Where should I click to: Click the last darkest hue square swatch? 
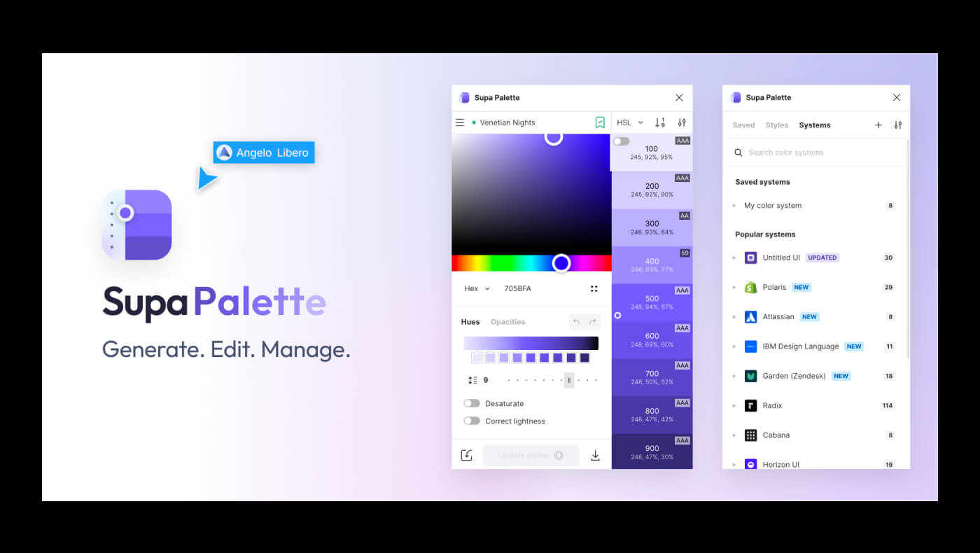point(584,358)
